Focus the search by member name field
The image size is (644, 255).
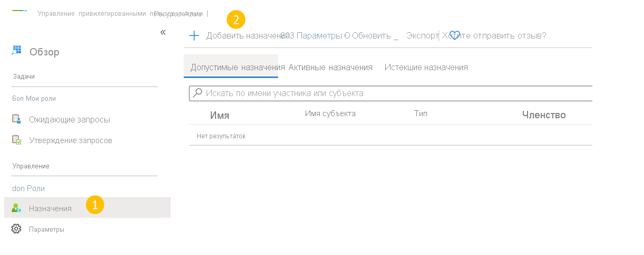pos(391,93)
